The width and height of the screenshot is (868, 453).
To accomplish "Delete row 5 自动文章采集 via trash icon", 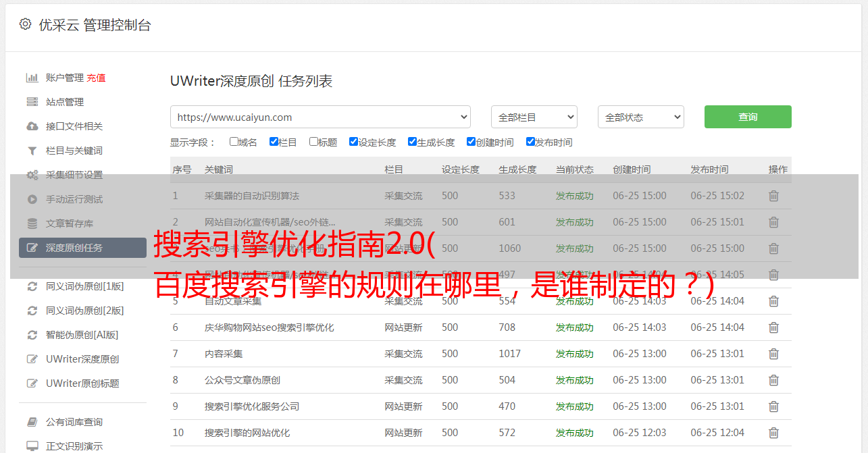I will [x=773, y=301].
